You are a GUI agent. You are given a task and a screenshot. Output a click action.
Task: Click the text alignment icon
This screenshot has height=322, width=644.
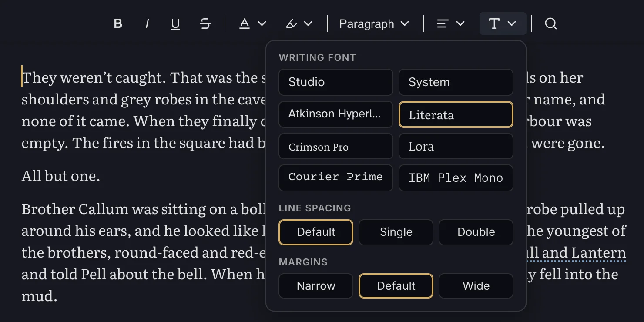tap(443, 23)
